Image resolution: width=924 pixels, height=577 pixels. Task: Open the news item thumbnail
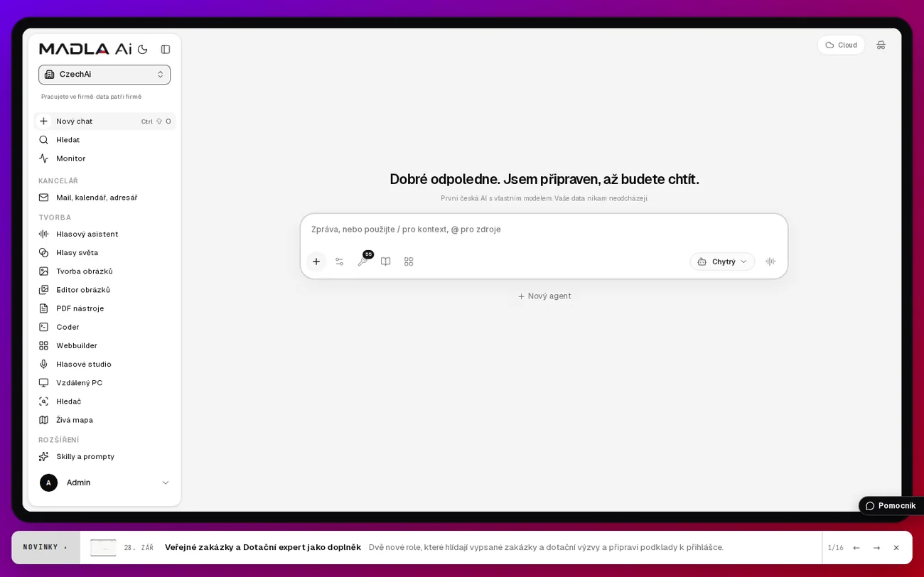coord(103,548)
